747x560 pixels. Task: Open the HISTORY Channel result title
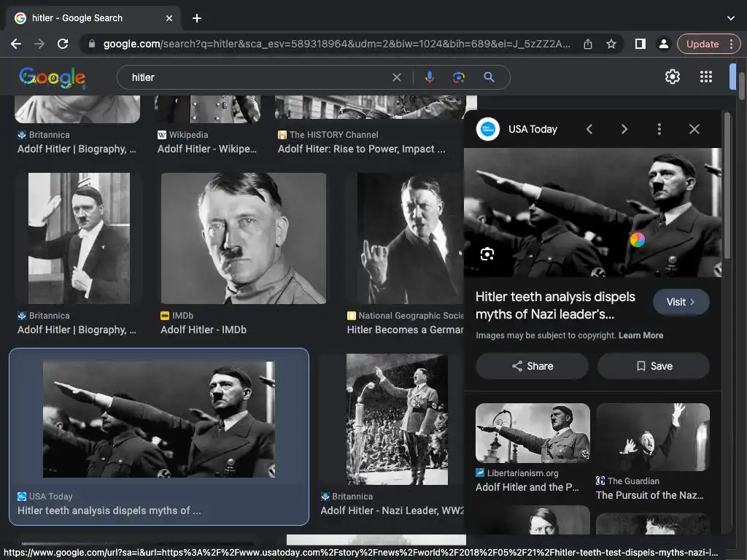pyautogui.click(x=362, y=149)
